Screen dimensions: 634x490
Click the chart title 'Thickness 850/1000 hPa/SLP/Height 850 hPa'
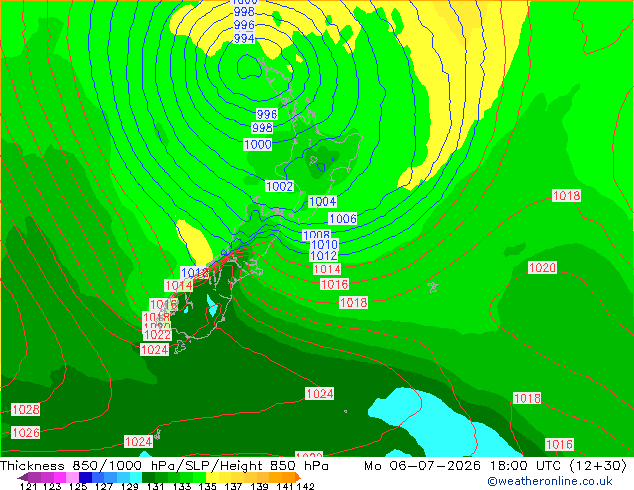[164, 466]
